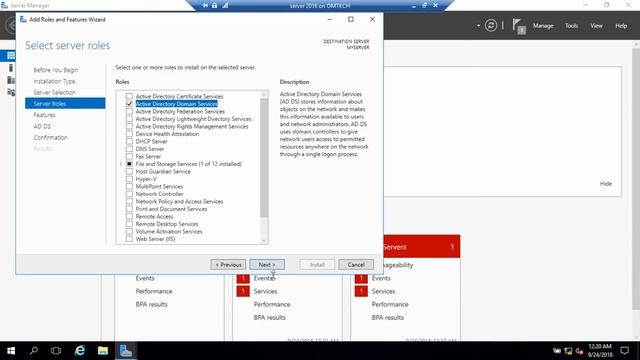Check the DNS Server role
The height and width of the screenshot is (360, 640).
coord(129,149)
